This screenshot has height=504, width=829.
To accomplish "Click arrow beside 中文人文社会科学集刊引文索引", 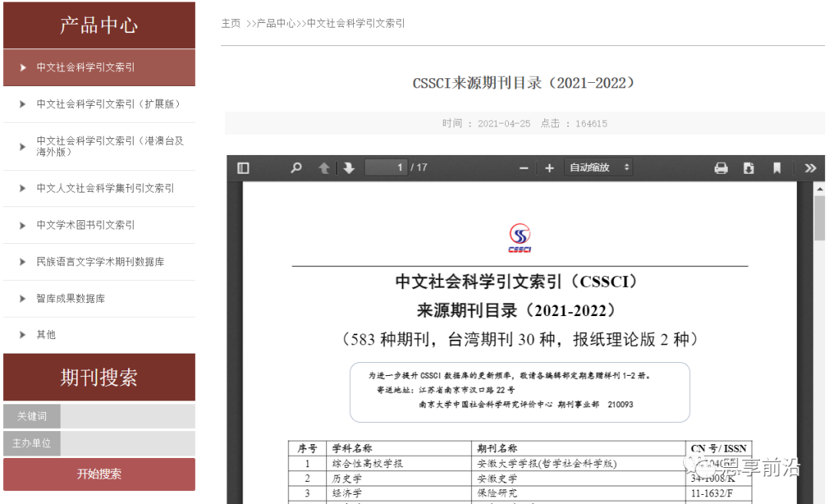I will pyautogui.click(x=22, y=188).
